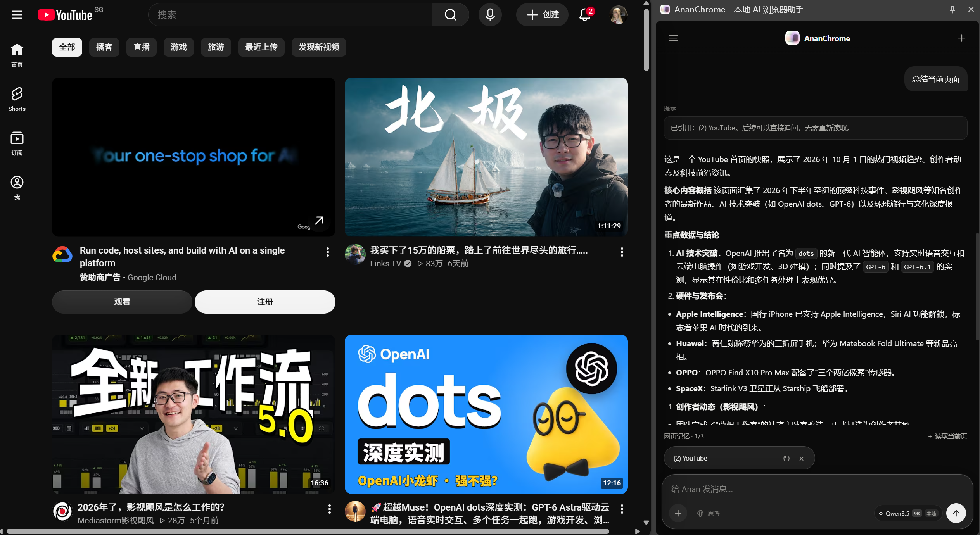Open the account avatar menu
Screen dimensions: 980x535
tap(618, 15)
